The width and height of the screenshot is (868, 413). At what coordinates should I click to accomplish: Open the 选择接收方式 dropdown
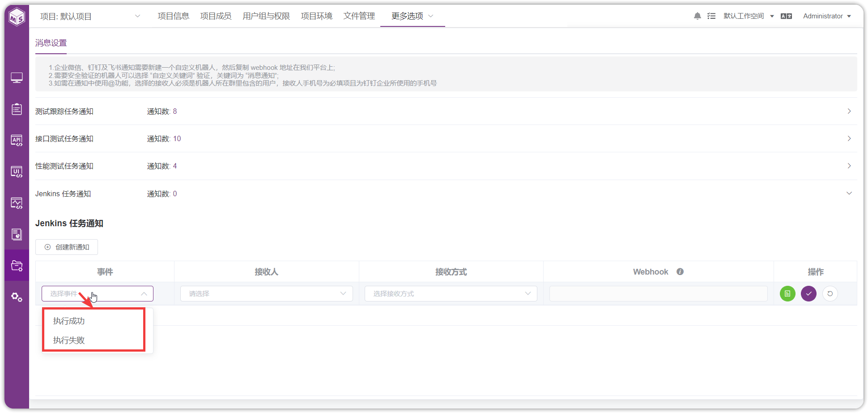coord(451,294)
